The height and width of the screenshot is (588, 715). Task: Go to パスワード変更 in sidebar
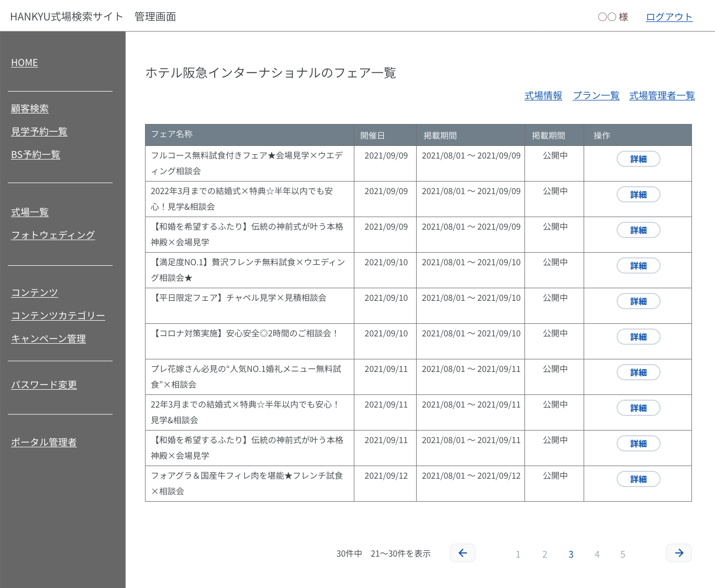[44, 385]
